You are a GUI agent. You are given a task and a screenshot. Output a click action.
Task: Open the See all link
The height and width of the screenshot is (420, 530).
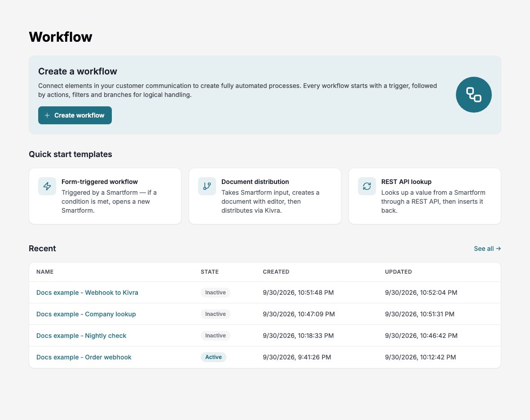click(x=487, y=249)
